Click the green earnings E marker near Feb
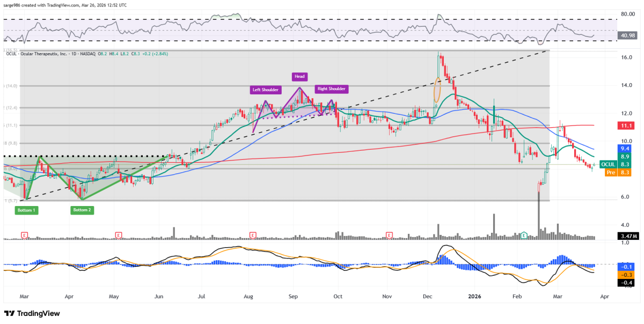The height and width of the screenshot is (324, 644). (x=524, y=235)
